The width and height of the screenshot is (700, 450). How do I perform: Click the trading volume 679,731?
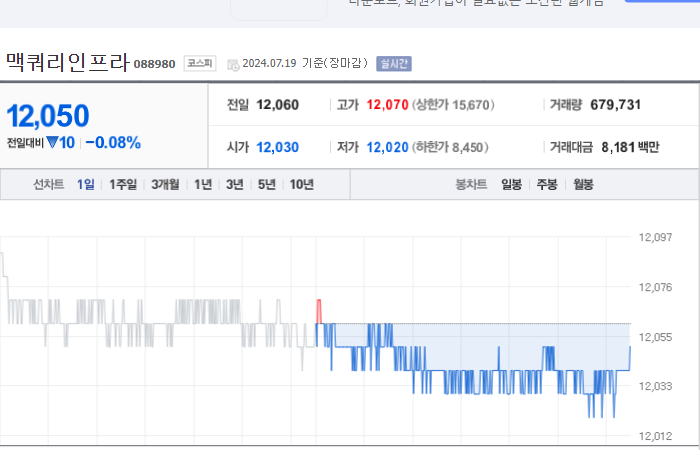[616, 105]
